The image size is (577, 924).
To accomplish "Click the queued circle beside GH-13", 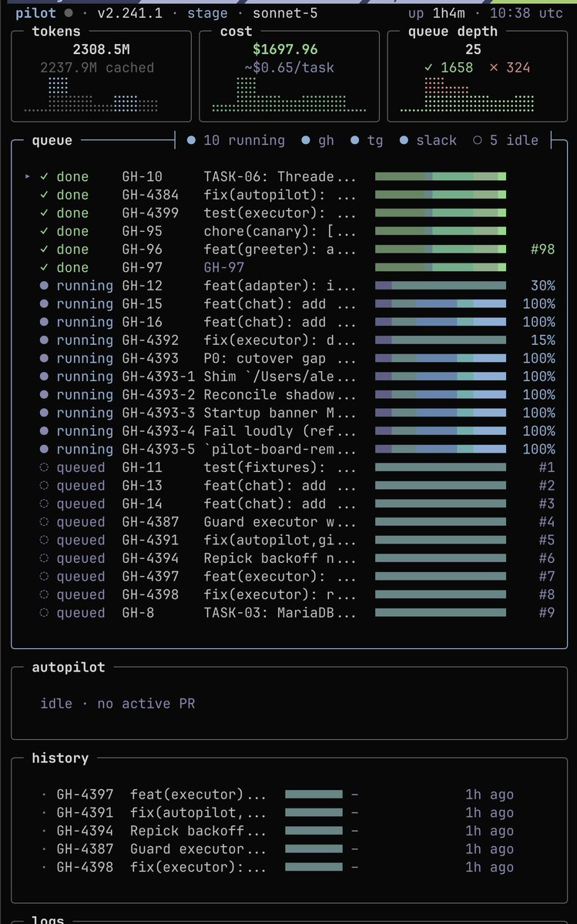I will coord(45,486).
